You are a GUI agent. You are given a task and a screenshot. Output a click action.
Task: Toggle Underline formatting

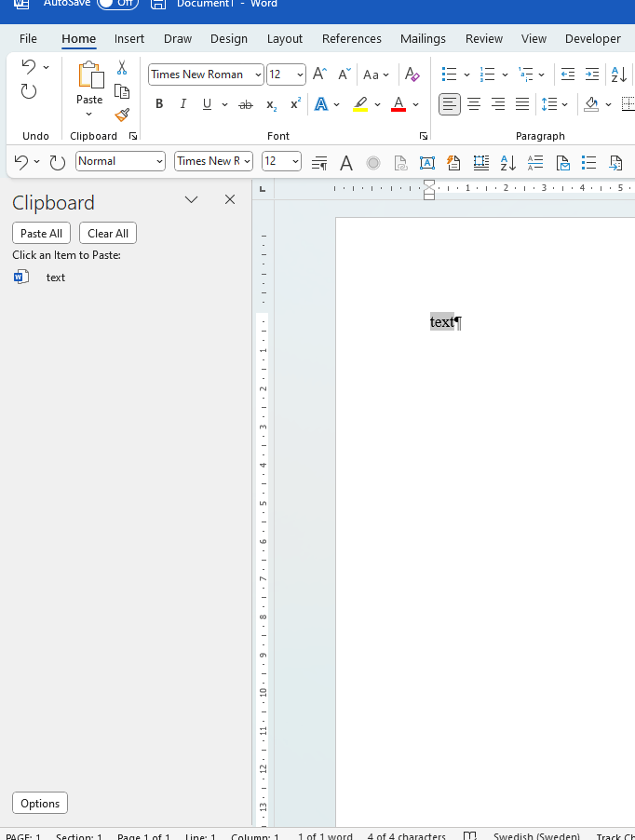click(x=208, y=104)
